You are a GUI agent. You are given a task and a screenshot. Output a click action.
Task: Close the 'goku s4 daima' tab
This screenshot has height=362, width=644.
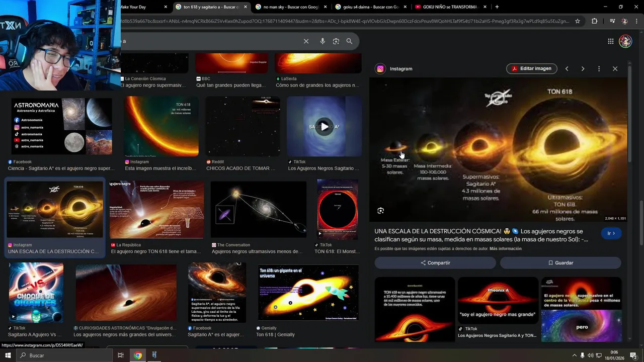[405, 7]
